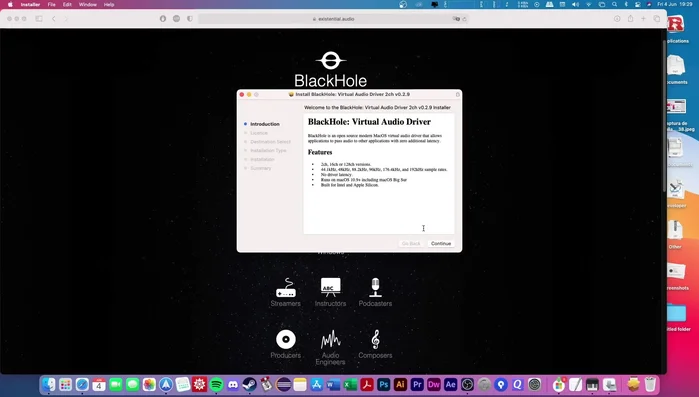This screenshot has height=397, width=699.
Task: Open the Trash in the Dock
Action: click(x=650, y=384)
